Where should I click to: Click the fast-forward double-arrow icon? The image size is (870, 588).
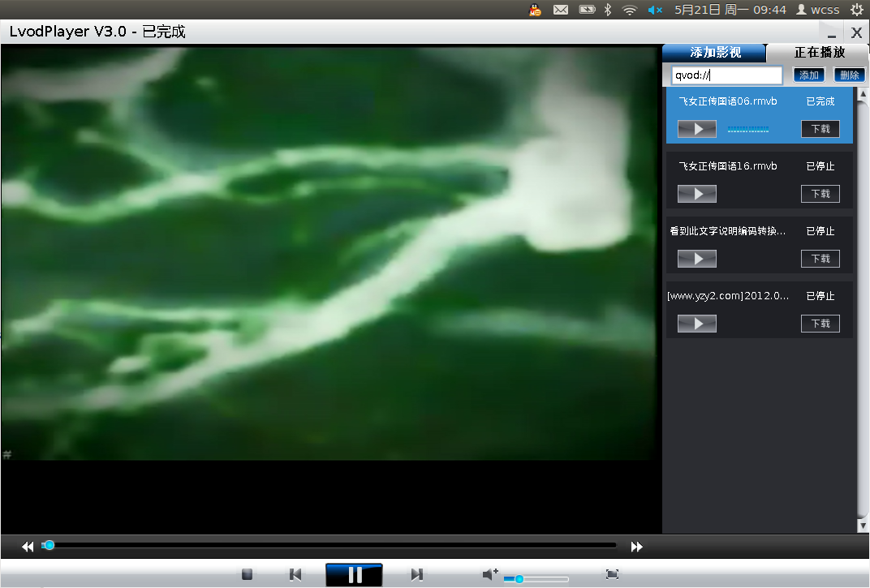(637, 547)
